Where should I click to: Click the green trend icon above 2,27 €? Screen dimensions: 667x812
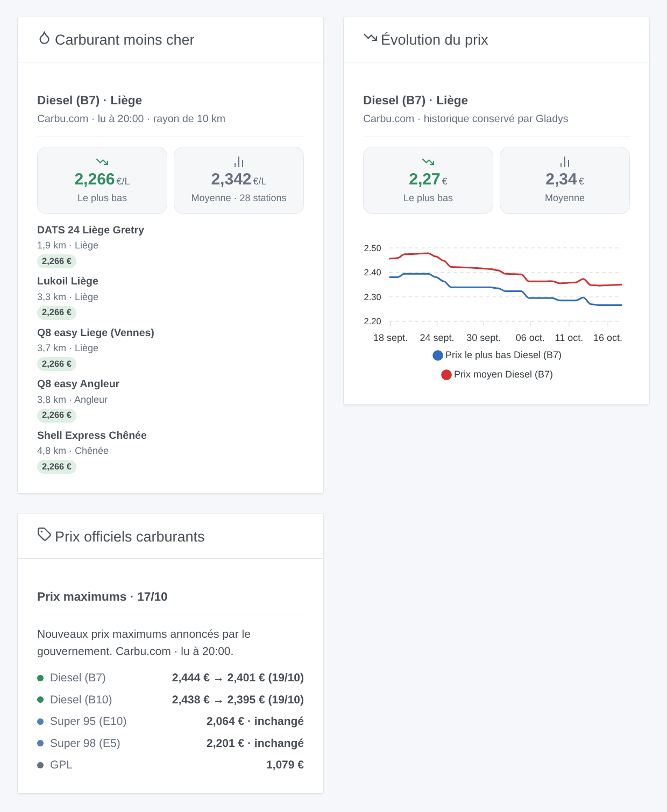(428, 161)
